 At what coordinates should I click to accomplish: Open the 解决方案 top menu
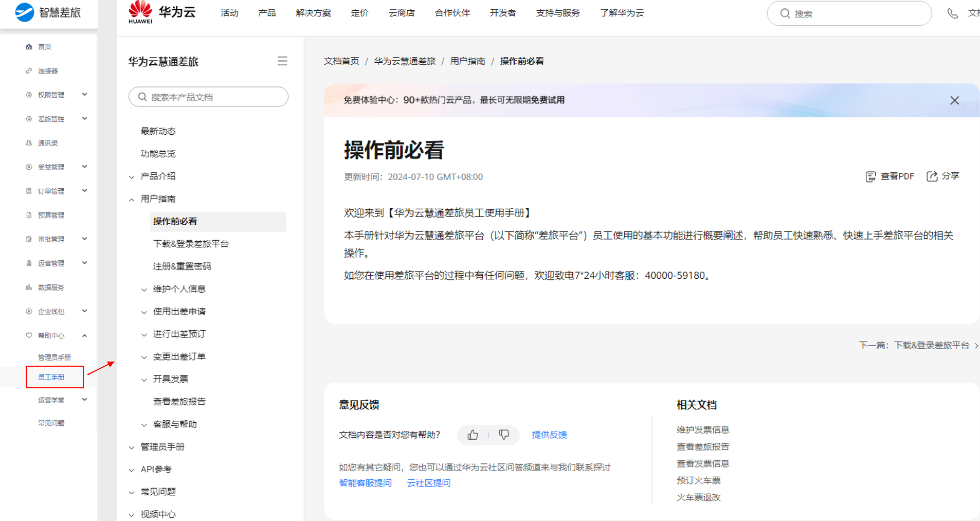(x=314, y=13)
